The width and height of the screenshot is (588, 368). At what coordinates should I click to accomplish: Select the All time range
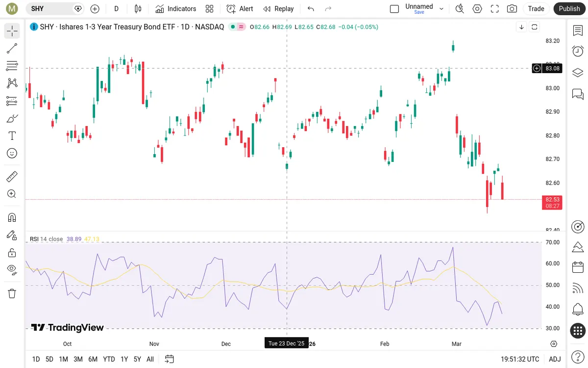150,359
